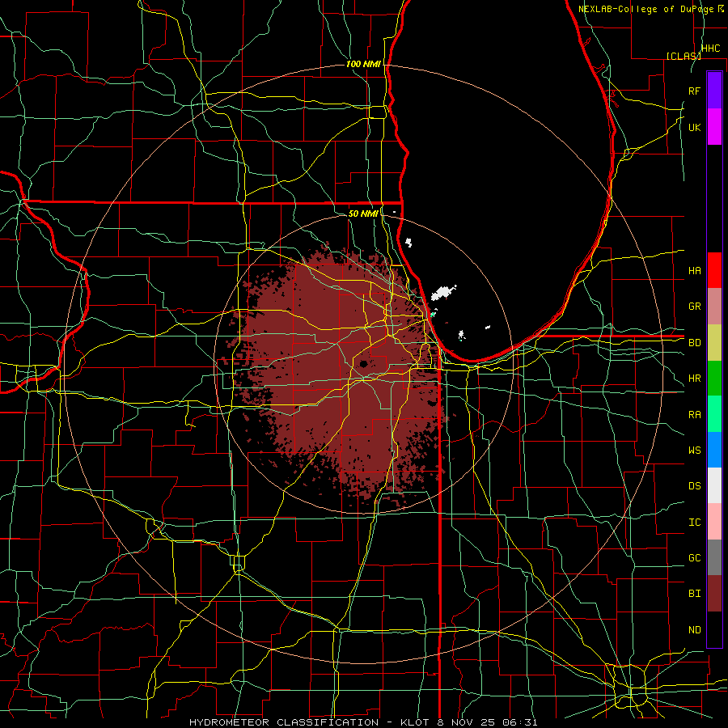Click the WS legend label
The image size is (728, 728).
694,451
